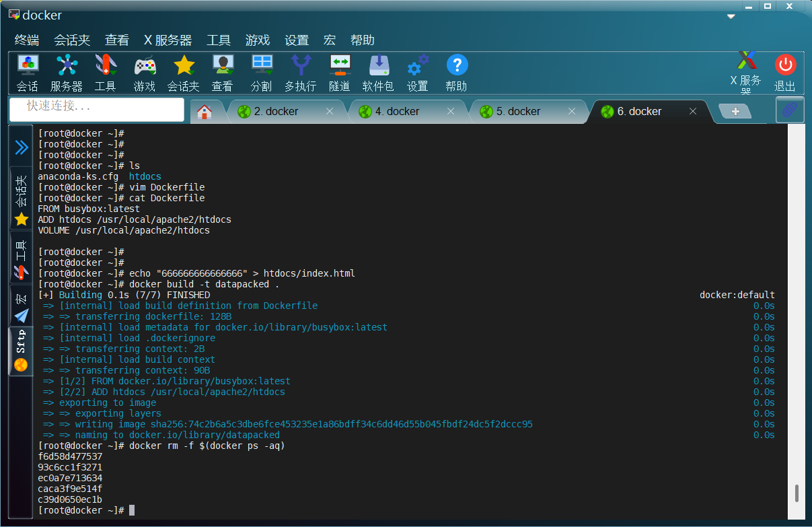Click the 'docker build -t datapacked .' command
Screen dimensions: 812x527
click(x=205, y=284)
